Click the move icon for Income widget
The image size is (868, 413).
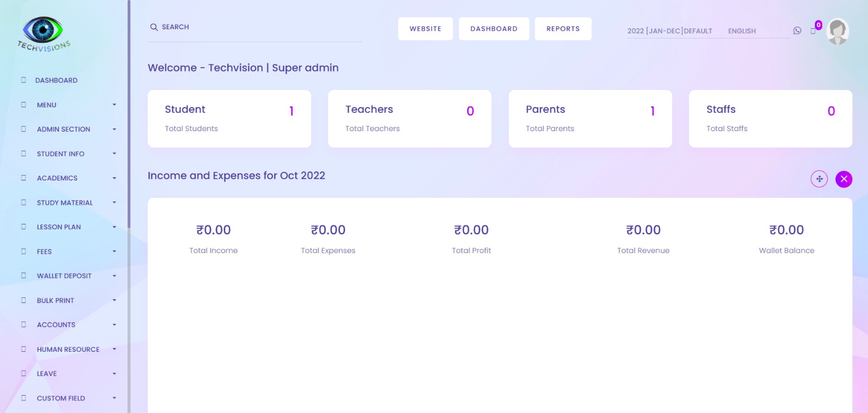[819, 179]
